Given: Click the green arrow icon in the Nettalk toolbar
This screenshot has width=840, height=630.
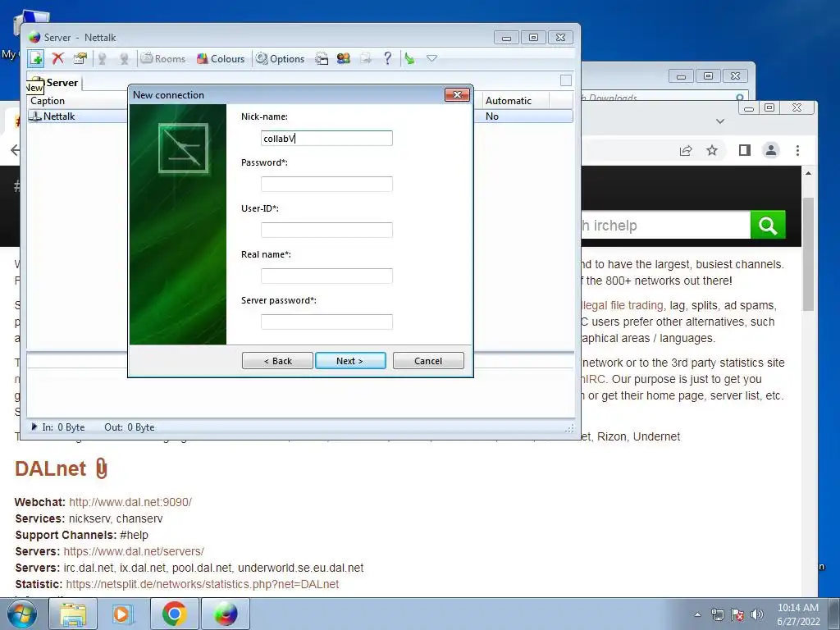Looking at the screenshot, I should point(410,58).
